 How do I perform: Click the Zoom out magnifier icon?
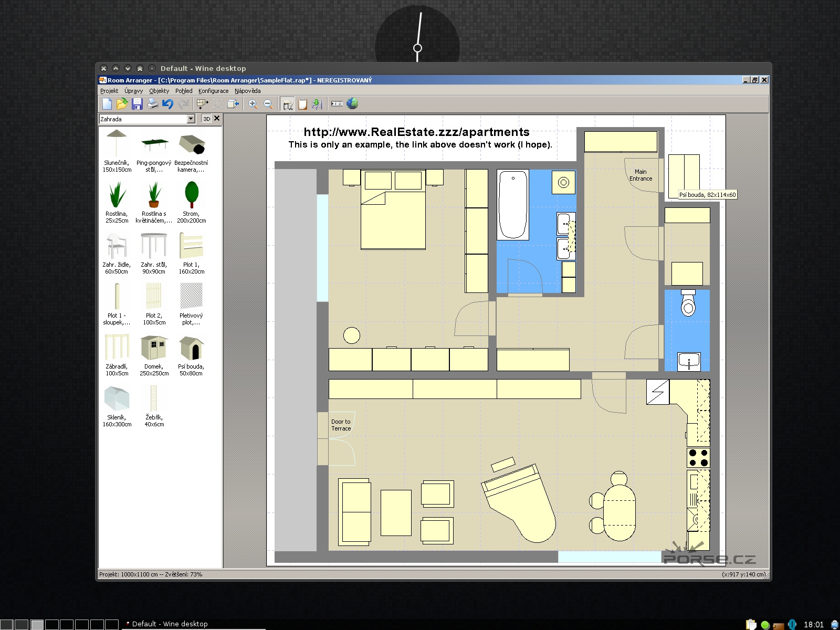(x=268, y=104)
